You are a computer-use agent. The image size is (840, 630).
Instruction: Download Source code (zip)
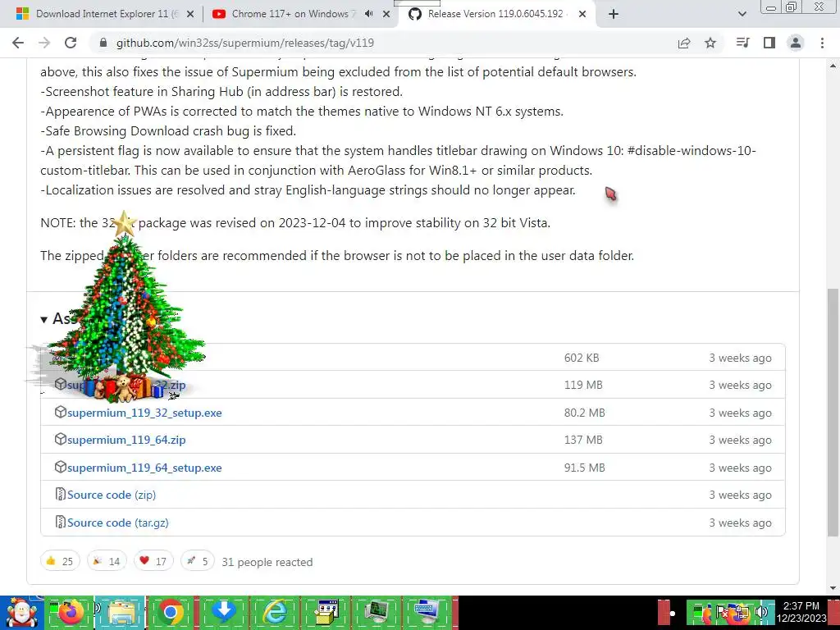click(112, 495)
